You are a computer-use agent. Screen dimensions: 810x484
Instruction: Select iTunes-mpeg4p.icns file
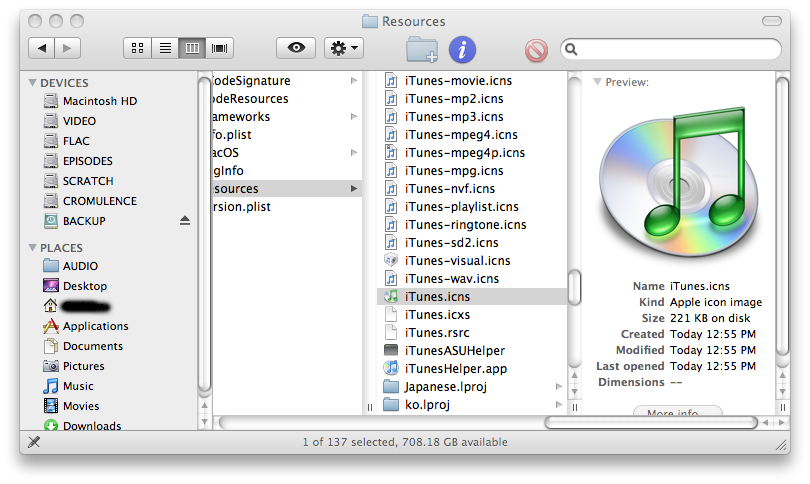(472, 152)
